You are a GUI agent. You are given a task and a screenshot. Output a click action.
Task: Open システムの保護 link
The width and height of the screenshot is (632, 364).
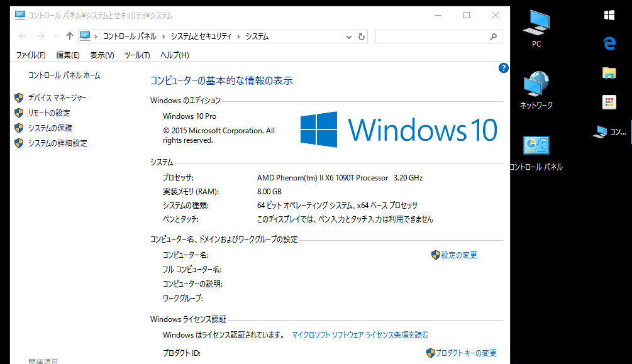(50, 128)
